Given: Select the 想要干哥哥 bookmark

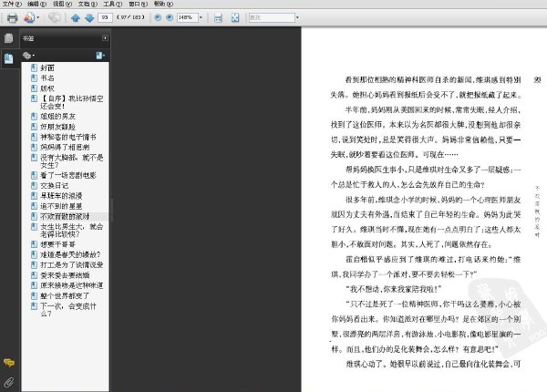Looking at the screenshot, I should [57, 244].
